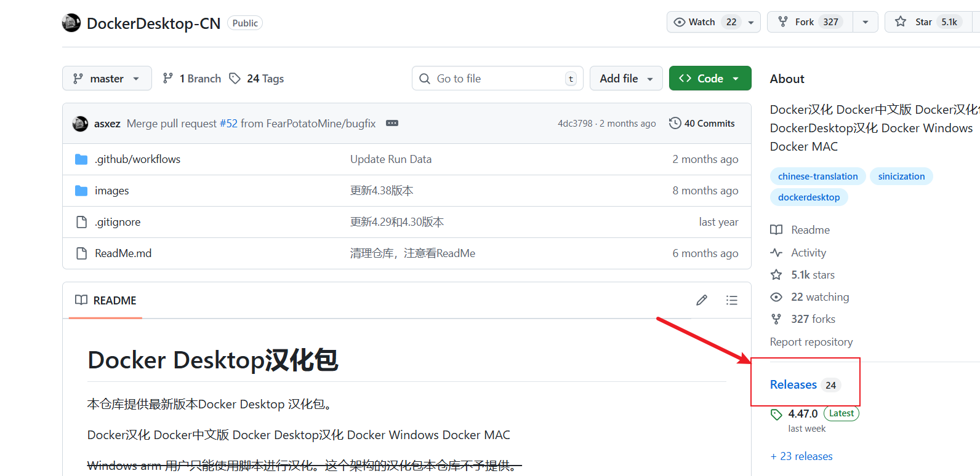The height and width of the screenshot is (476, 980).
Task: Click the DockerDesktop-CN repository name
Action: point(153,23)
